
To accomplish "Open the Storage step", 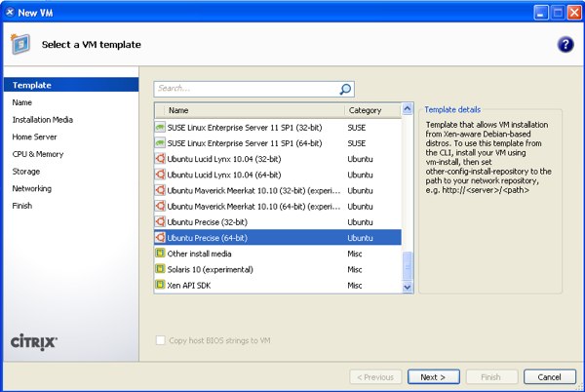I will coord(26,172).
